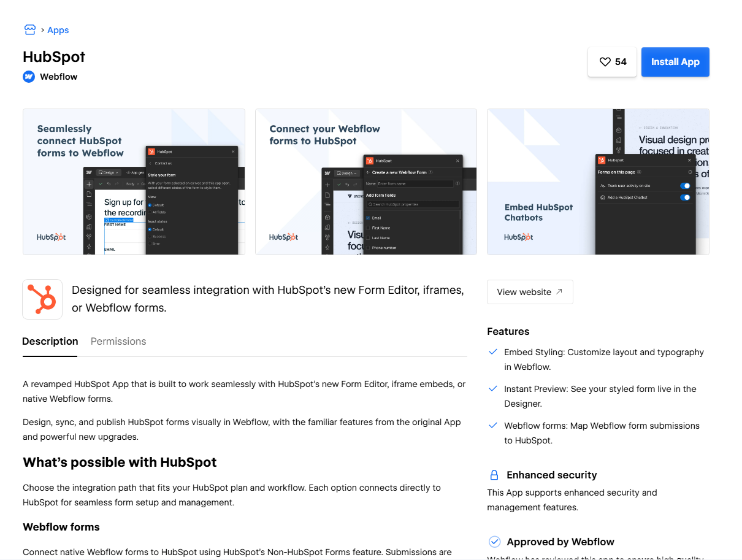Check the Email field checkbox in second screenshot
The width and height of the screenshot is (742, 560).
click(x=368, y=218)
